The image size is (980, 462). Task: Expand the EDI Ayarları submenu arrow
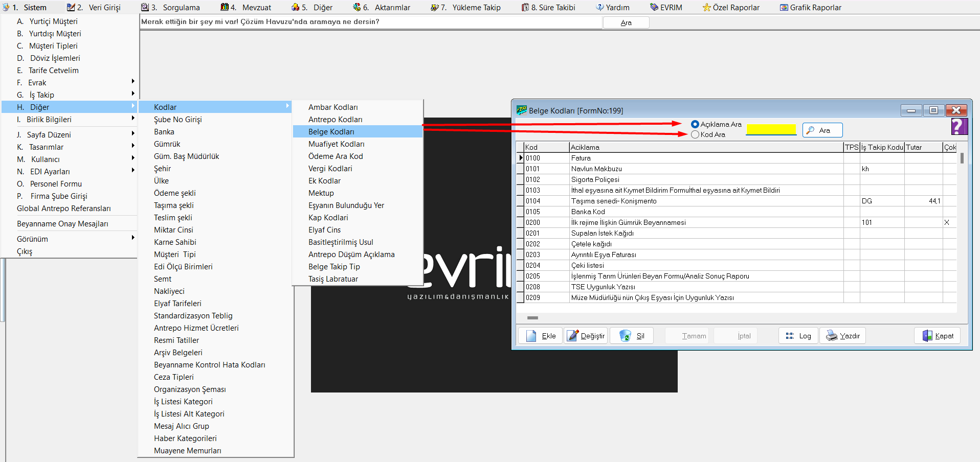click(133, 170)
